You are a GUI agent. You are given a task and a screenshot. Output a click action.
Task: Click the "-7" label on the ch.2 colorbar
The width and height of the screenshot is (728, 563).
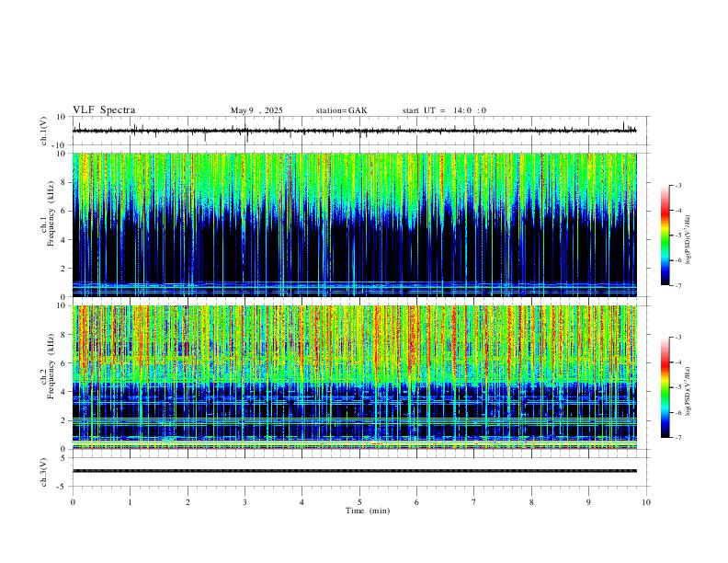677,438
